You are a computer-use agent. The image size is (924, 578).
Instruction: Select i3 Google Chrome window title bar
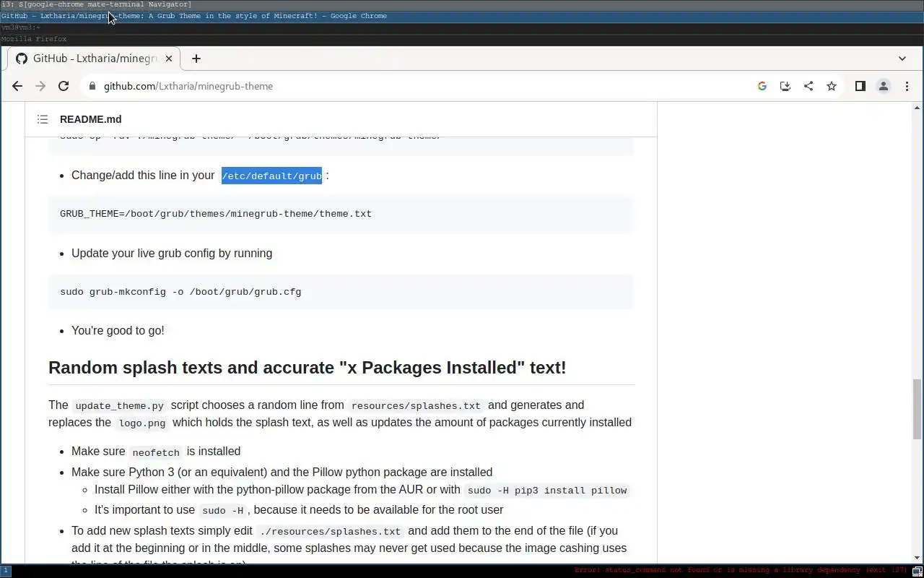point(462,16)
